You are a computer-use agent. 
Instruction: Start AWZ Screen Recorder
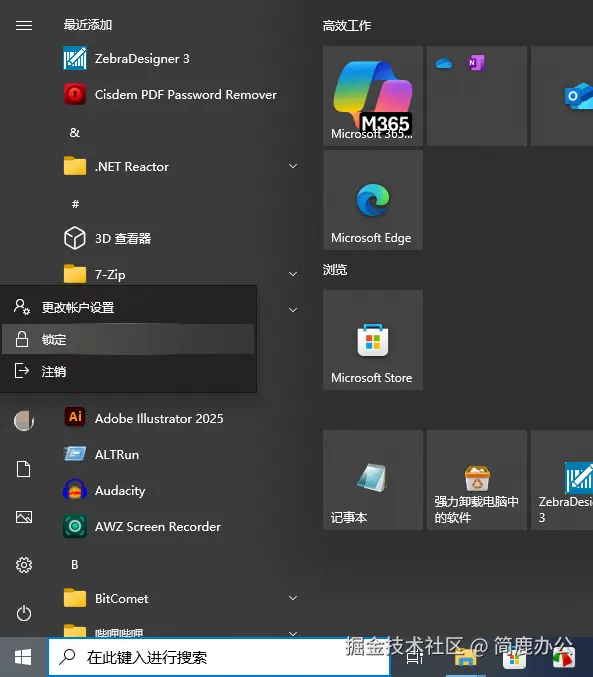181,526
